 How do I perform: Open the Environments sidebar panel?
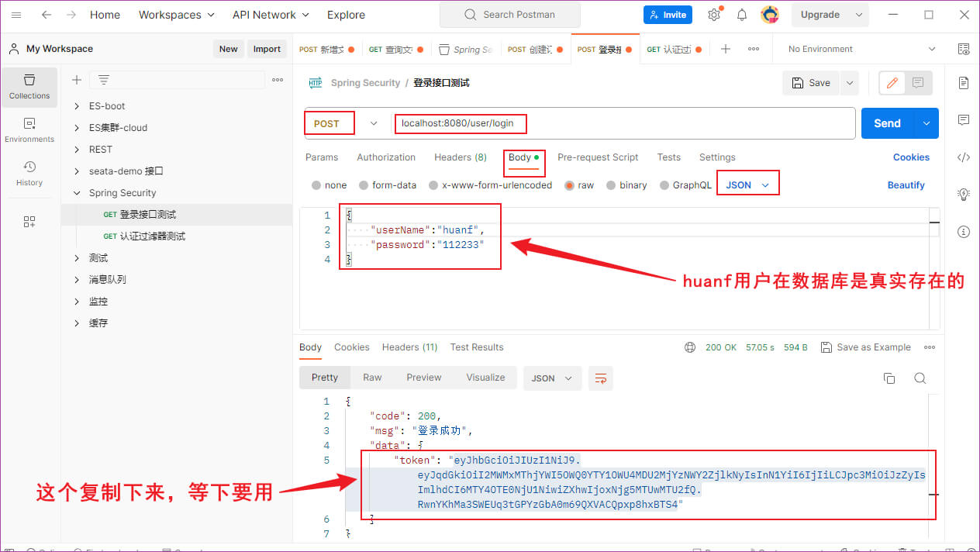[x=29, y=130]
